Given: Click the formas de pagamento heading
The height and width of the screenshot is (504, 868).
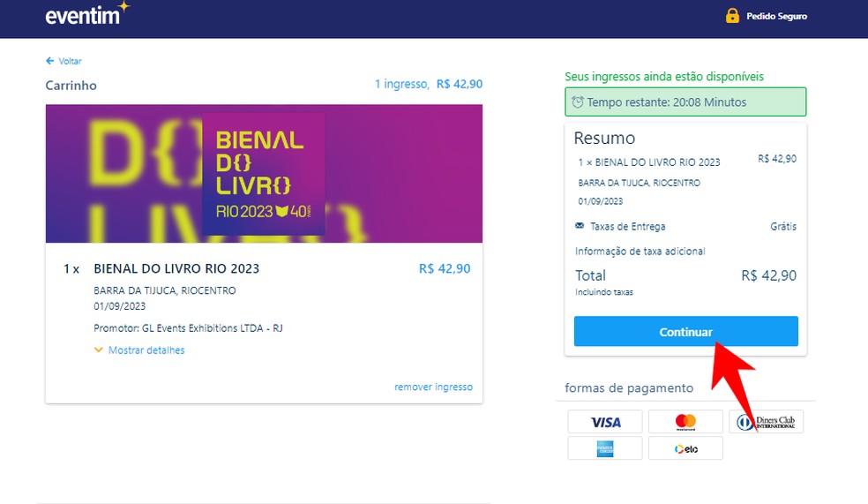Looking at the screenshot, I should click(629, 387).
